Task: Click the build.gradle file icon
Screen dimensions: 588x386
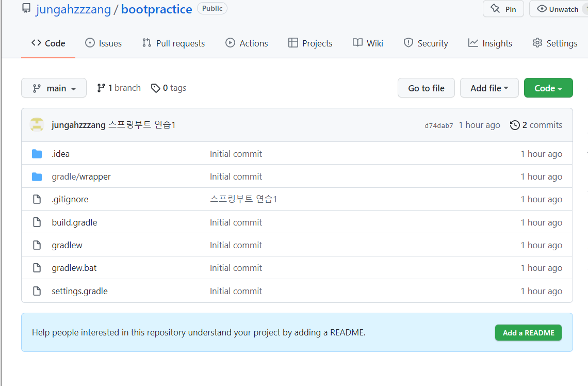Action: (37, 222)
